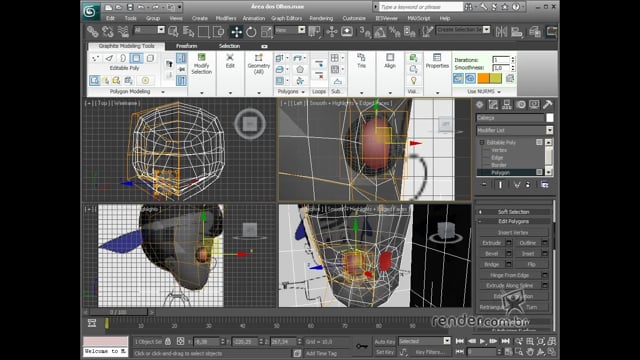Toggle the Element sub-object mode in ribbon
The width and height of the screenshot is (640, 360).
[150, 58]
